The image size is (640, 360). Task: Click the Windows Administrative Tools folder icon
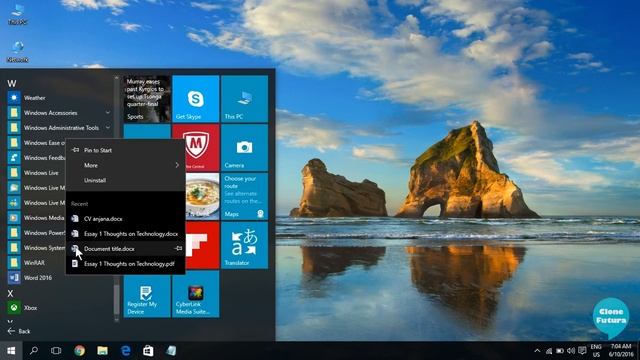(14, 128)
